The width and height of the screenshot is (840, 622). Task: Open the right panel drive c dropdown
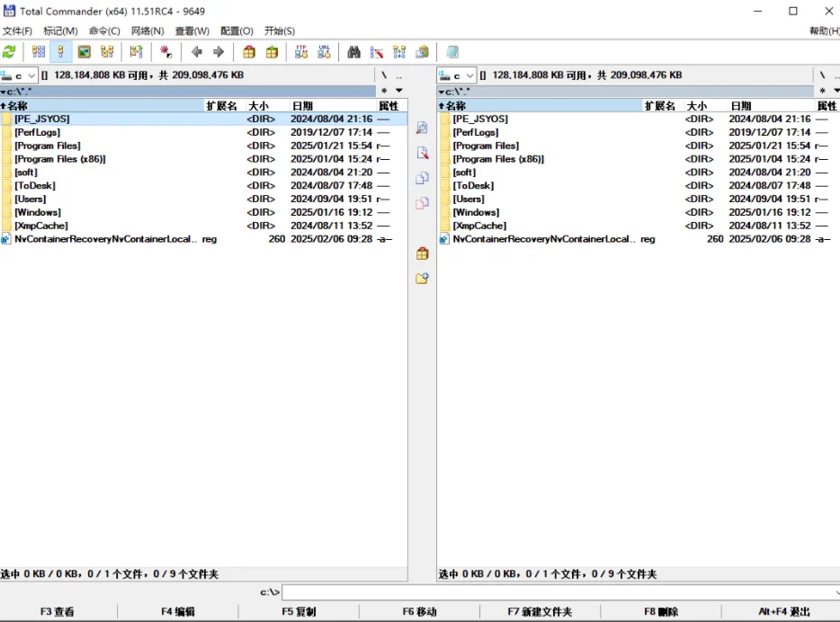457,76
